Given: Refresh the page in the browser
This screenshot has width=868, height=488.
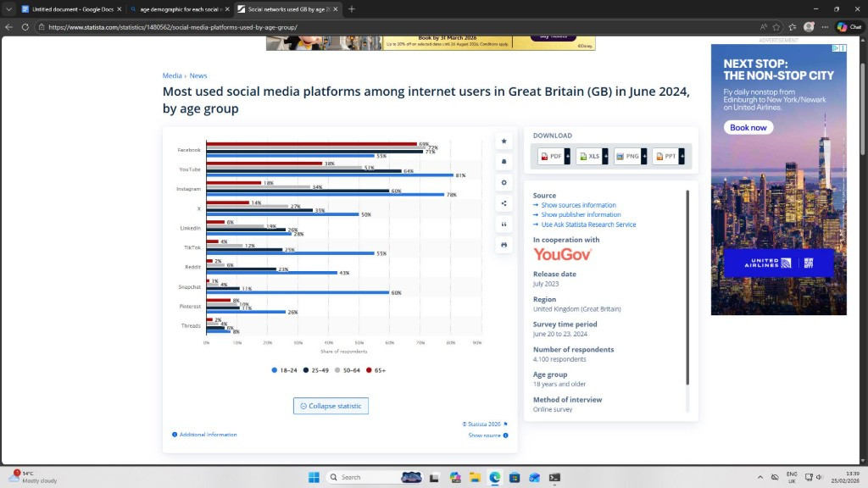Looking at the screenshot, I should [x=25, y=27].
